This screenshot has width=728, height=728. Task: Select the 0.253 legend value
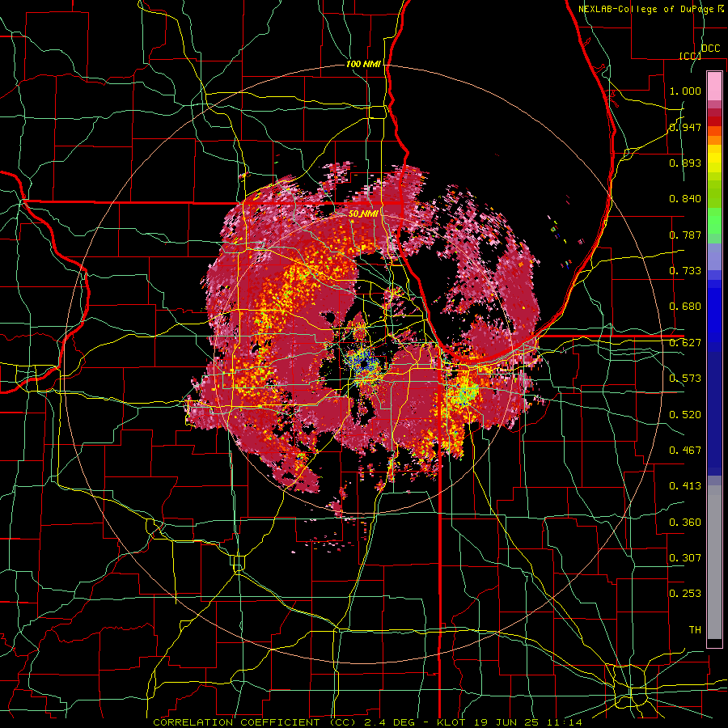click(x=685, y=594)
